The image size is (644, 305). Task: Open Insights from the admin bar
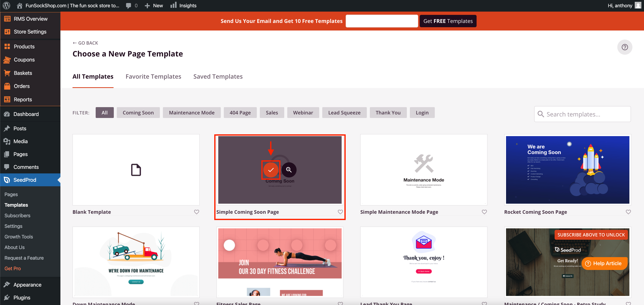coord(183,6)
